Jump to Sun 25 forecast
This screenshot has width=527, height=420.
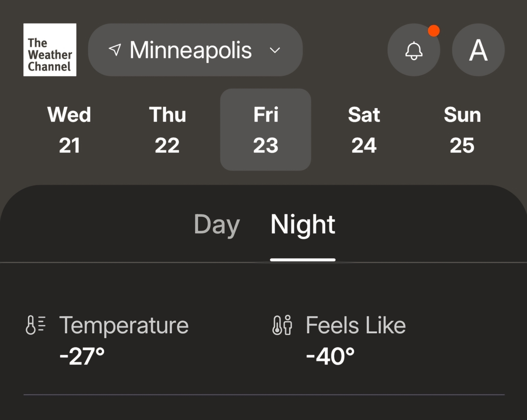462,130
